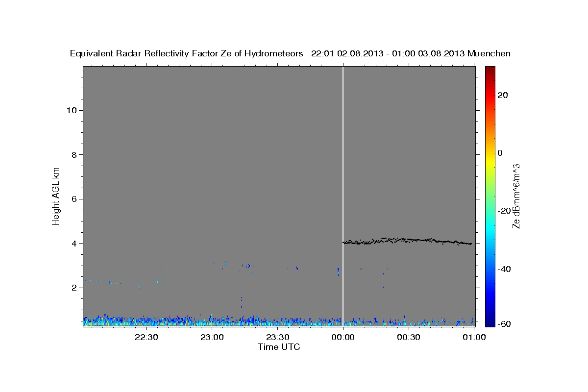Click the height tick label 2
The height and width of the screenshot is (392, 588).
pos(74,288)
